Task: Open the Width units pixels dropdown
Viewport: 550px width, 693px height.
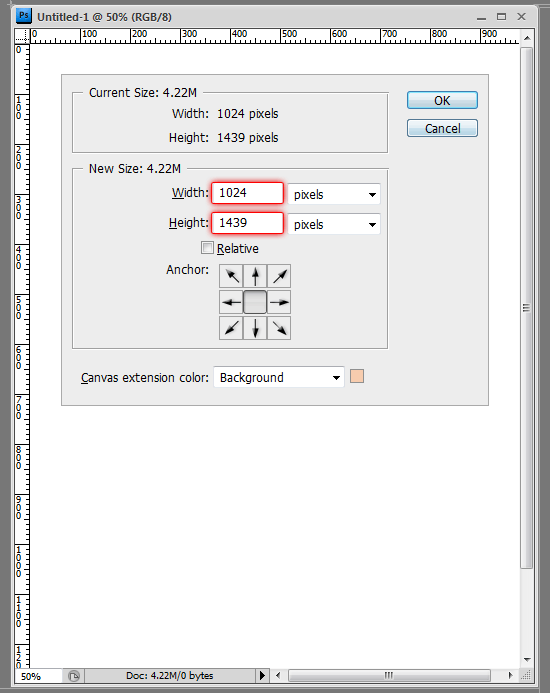Action: point(334,194)
